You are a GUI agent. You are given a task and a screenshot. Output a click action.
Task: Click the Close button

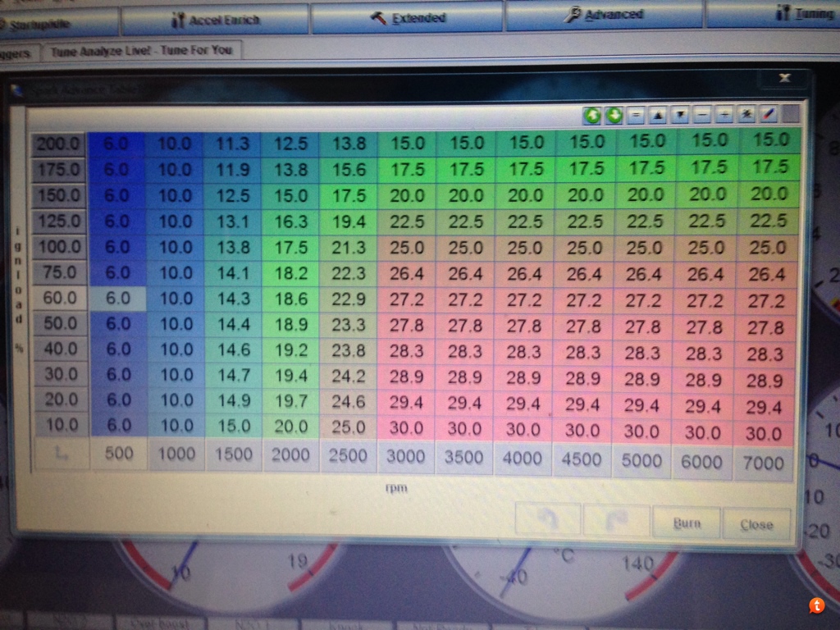[x=756, y=524]
